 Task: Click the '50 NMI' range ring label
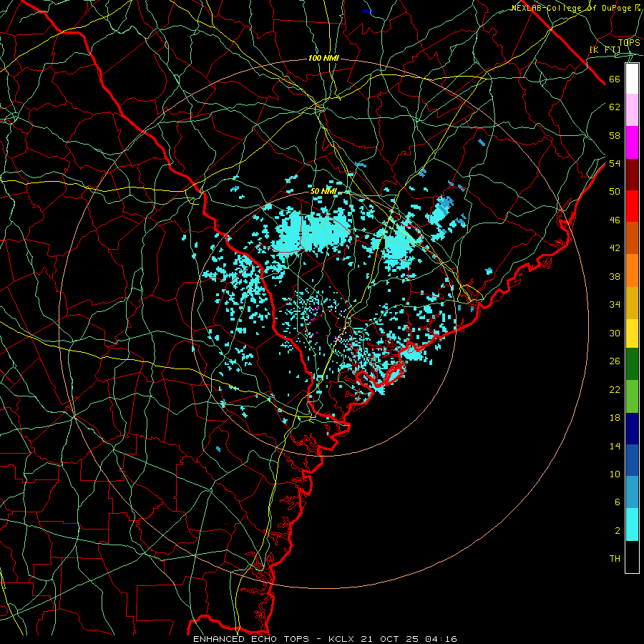tap(323, 191)
